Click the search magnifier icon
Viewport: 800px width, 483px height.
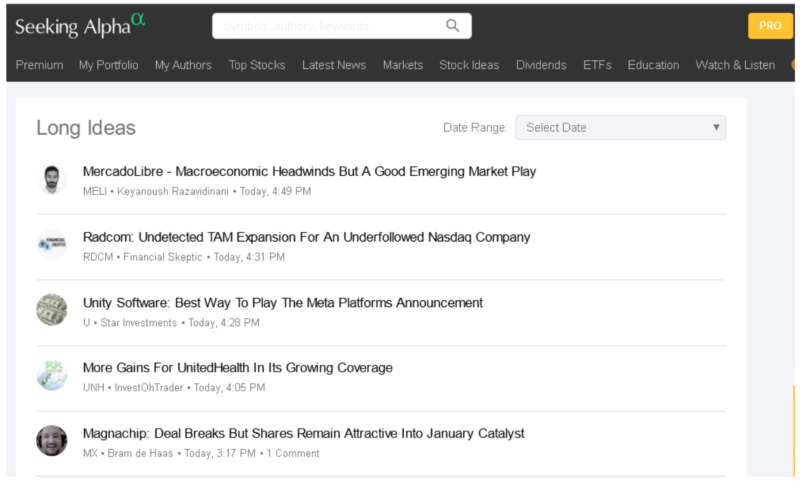[x=453, y=26]
